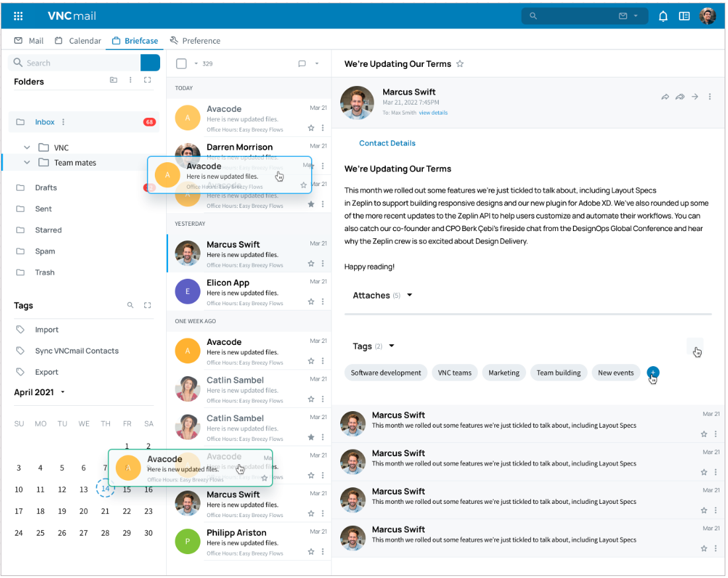
Task: Open the April 2021 month dropdown
Action: coord(63,392)
